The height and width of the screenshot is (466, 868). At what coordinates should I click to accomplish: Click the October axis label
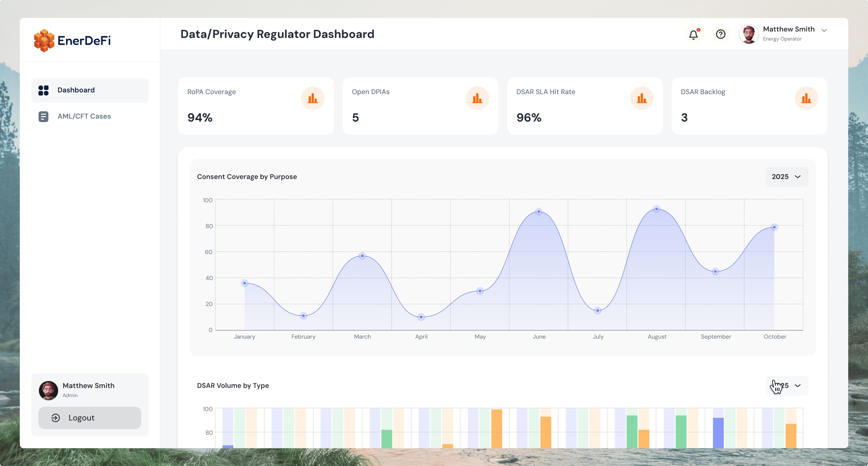pyautogui.click(x=775, y=337)
